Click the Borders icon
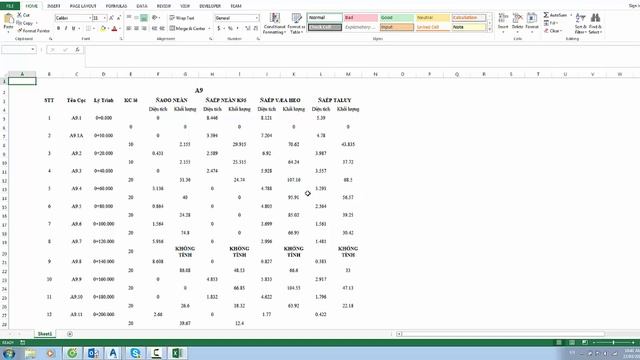Image resolution: width=640 pixels, height=360 pixels. (x=88, y=29)
